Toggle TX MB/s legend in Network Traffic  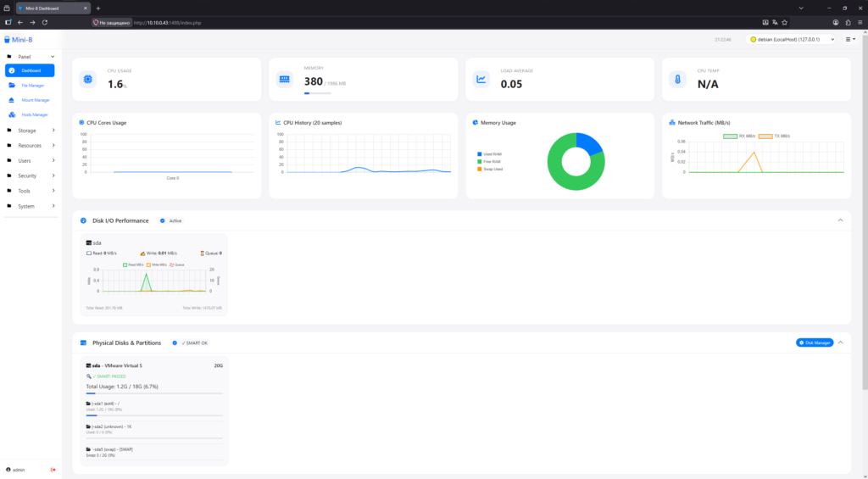point(774,136)
